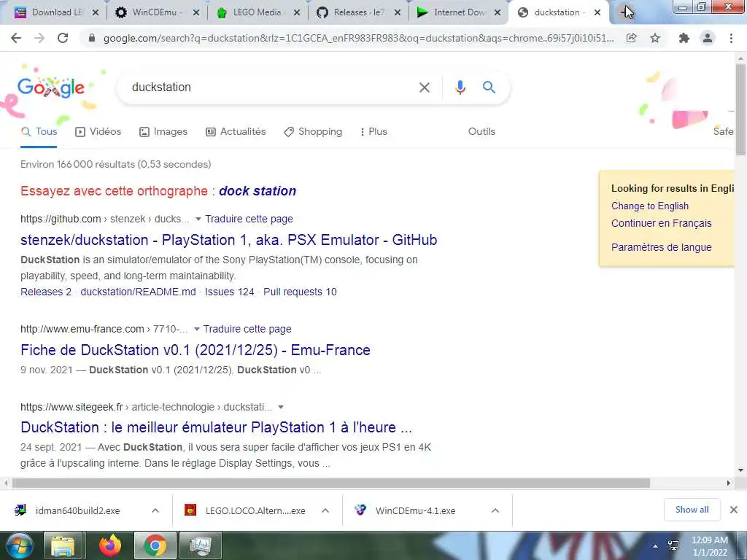Select the Images search filter
This screenshot has height=560, width=747.
tap(163, 132)
